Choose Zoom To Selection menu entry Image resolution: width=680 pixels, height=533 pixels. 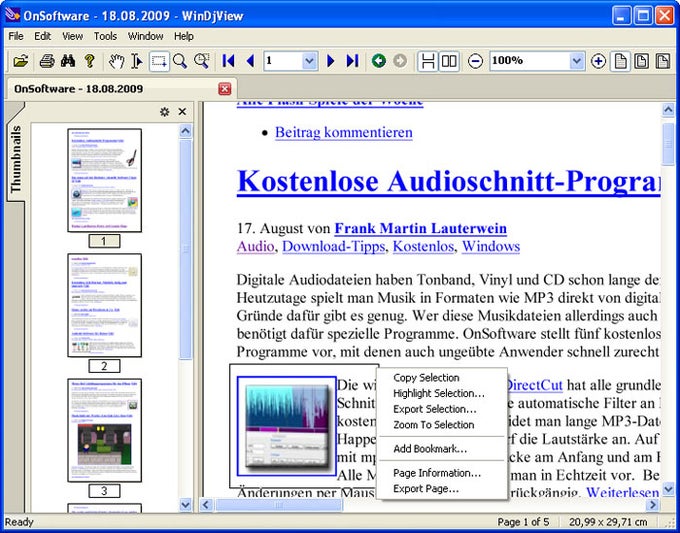click(x=441, y=425)
